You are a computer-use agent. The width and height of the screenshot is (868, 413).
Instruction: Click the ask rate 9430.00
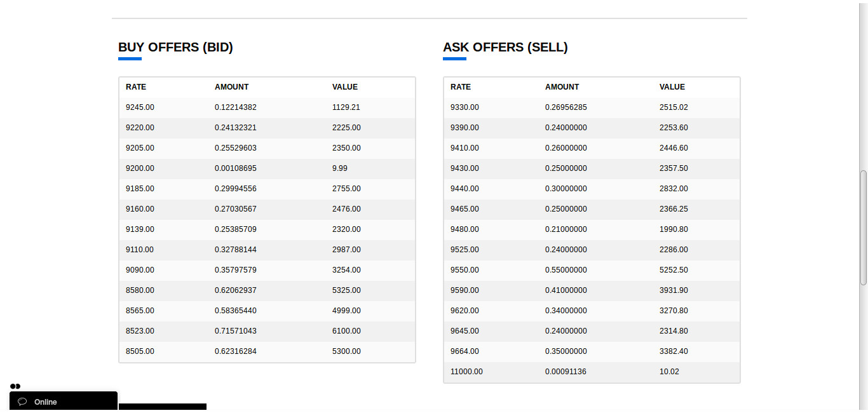pos(465,168)
